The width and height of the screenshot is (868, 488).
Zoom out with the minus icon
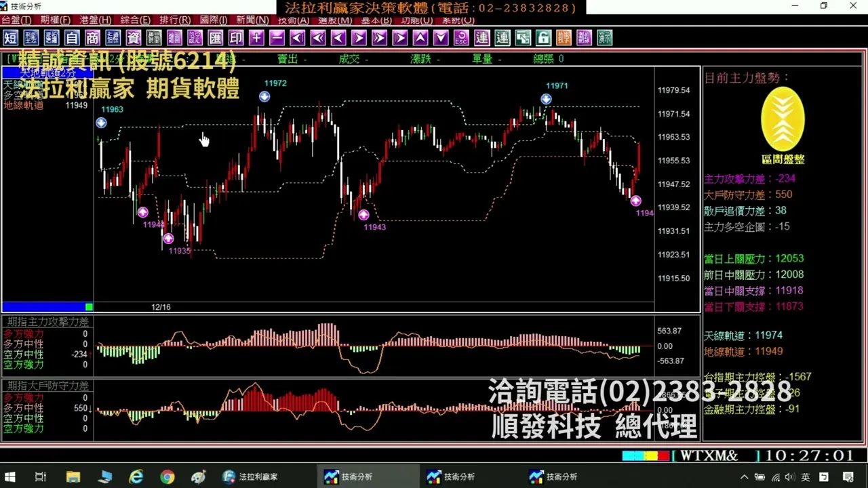[x=277, y=37]
